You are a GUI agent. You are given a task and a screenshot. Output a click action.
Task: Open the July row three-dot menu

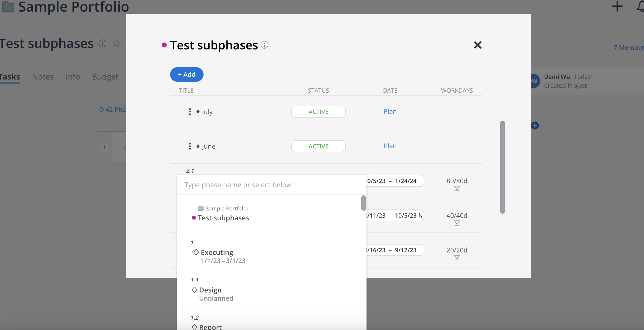[x=190, y=112]
